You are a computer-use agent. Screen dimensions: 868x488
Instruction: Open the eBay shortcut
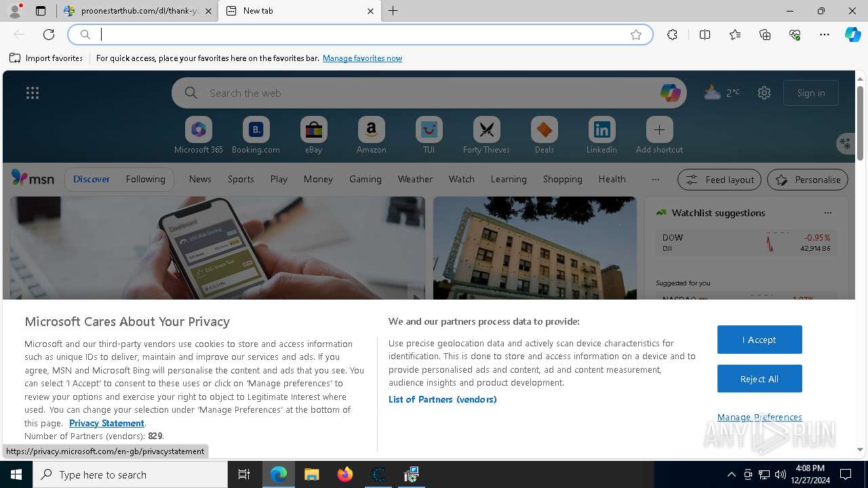click(313, 136)
